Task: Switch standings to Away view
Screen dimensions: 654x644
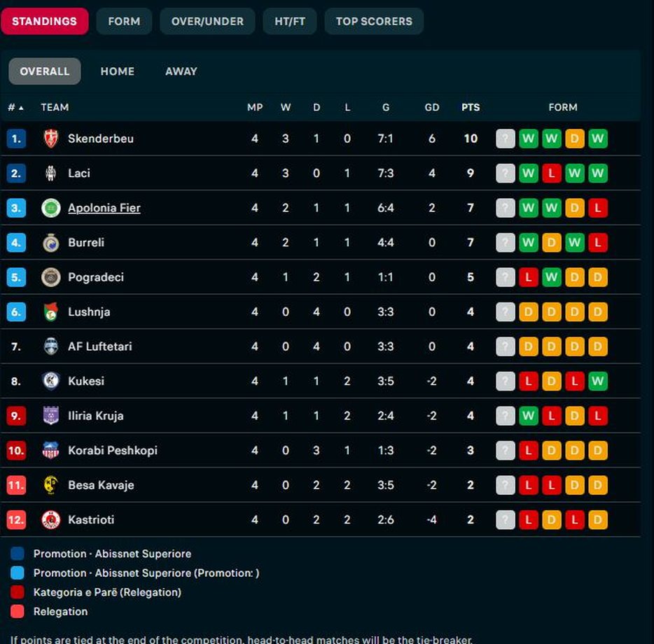Action: pyautogui.click(x=181, y=71)
